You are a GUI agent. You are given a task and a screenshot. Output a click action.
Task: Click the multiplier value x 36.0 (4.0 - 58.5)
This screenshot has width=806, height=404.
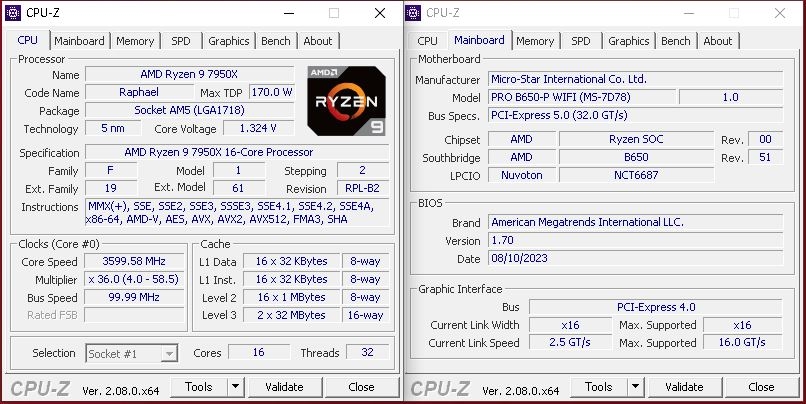click(134, 280)
